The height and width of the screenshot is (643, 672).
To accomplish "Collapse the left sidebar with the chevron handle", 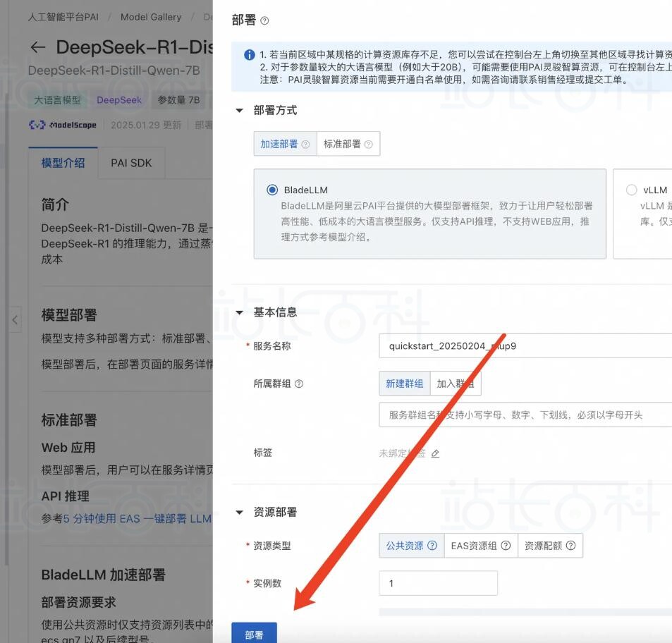I will pos(15,319).
